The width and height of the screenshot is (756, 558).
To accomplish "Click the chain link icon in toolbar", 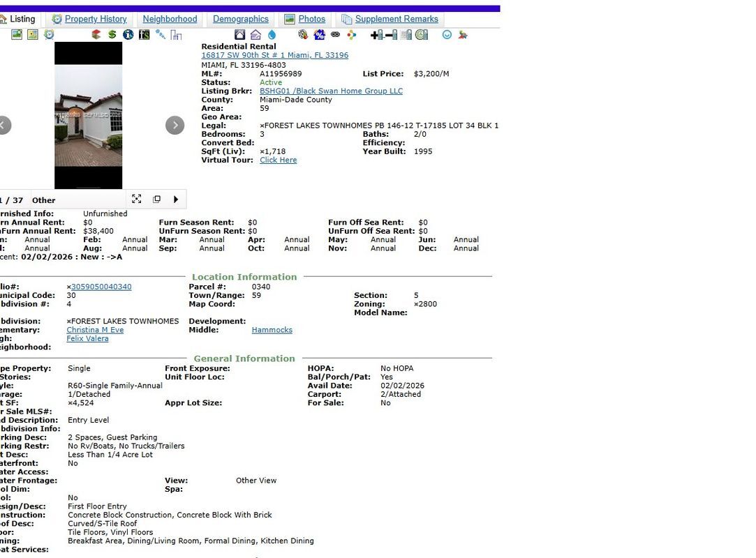I will click(336, 34).
